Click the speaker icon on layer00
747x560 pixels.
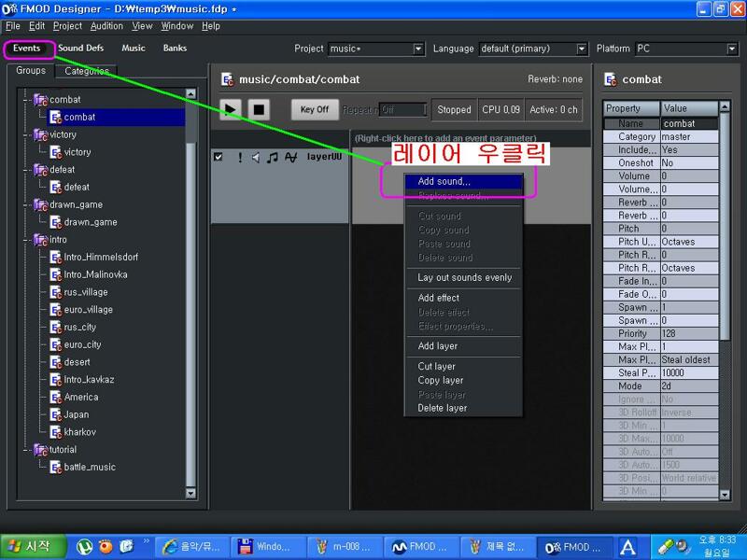(256, 157)
